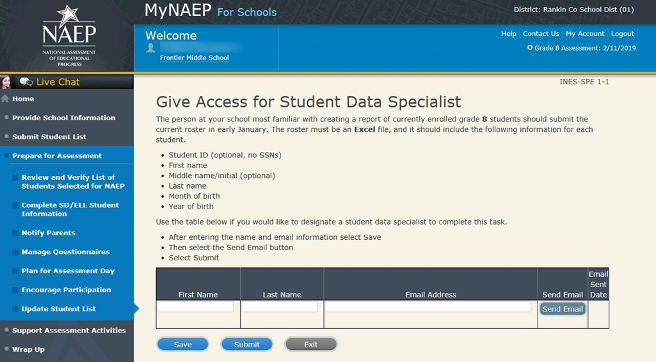Open Live Chat speech bubble icon
The width and height of the screenshot is (656, 362).
coord(26,82)
